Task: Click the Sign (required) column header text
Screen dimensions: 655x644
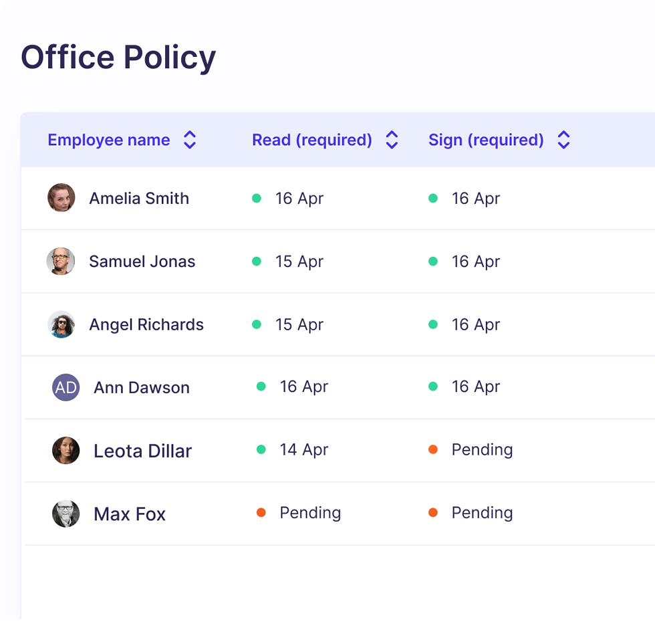Action: 486,140
